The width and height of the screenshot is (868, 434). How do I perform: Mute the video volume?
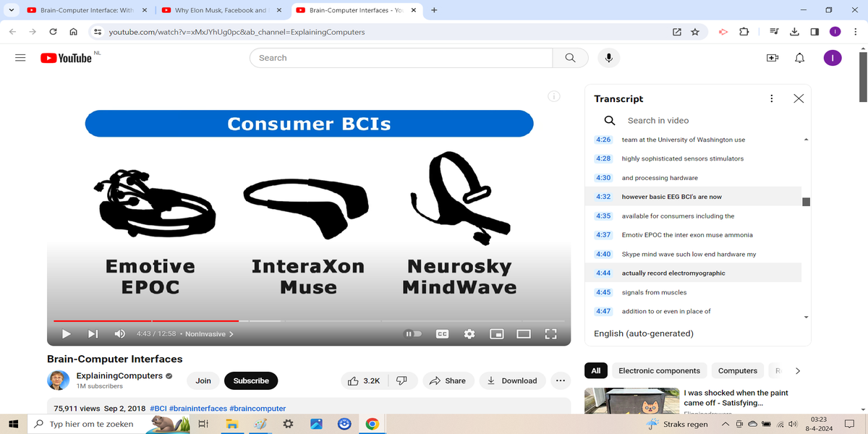coord(120,333)
